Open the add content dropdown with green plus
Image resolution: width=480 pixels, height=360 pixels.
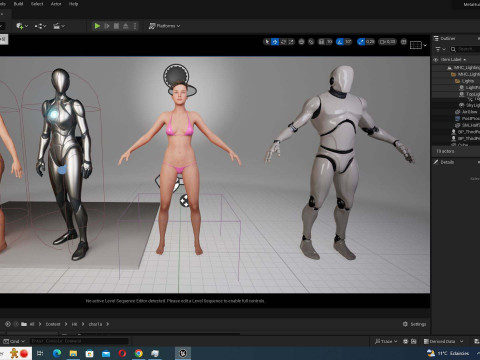[22, 26]
